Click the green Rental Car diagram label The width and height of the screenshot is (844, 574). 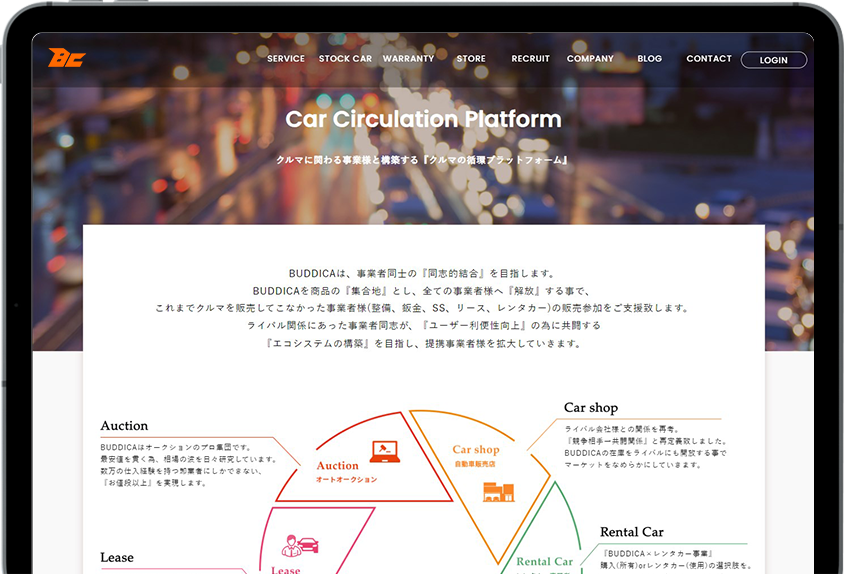(545, 562)
